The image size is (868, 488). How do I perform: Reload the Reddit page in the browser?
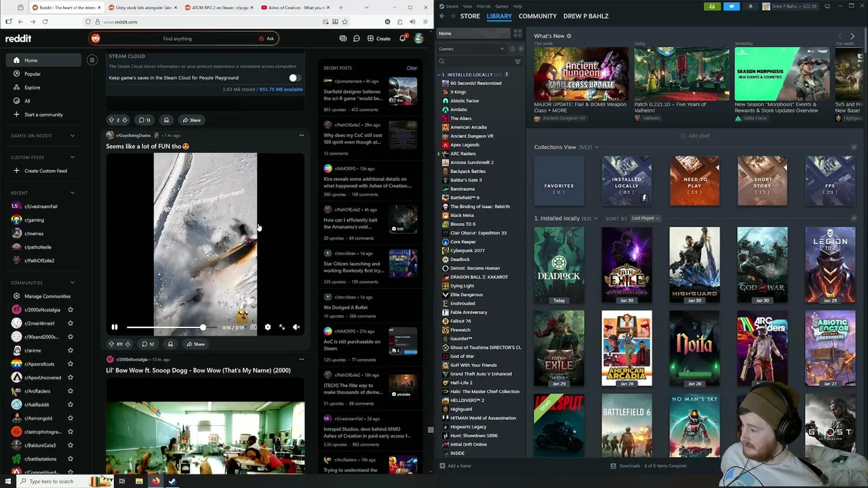[x=45, y=22]
